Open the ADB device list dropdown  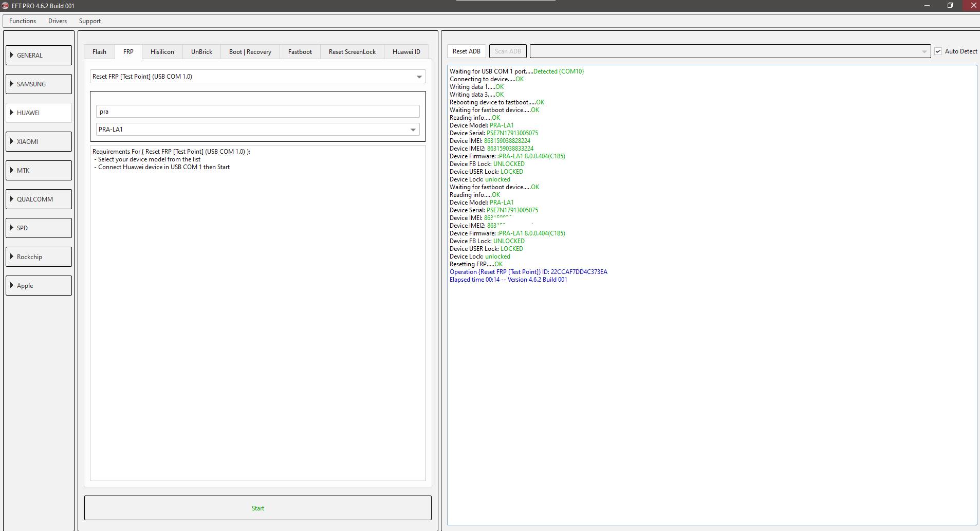(x=730, y=51)
